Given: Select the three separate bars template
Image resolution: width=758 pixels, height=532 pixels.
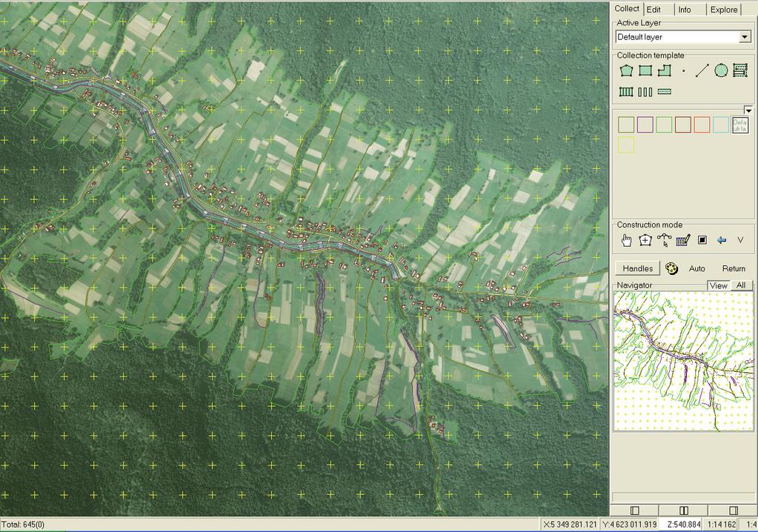Looking at the screenshot, I should click(645, 91).
